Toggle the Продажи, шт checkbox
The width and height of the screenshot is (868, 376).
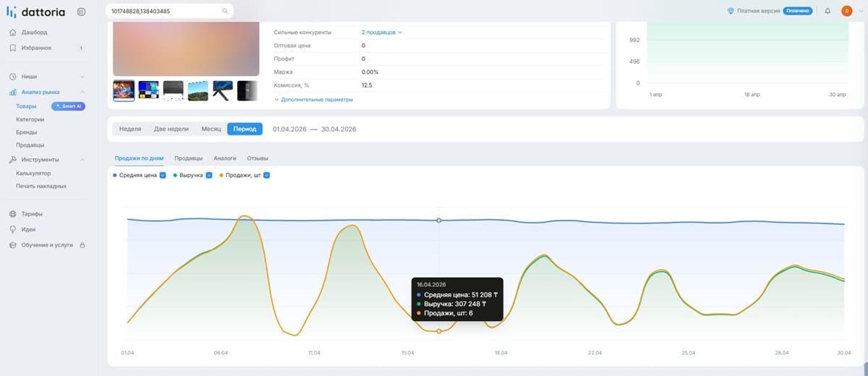coord(267,175)
